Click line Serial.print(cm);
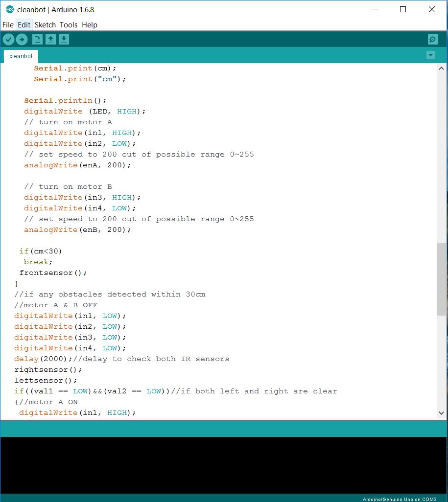Viewport: 448px width, 502px height. [75, 68]
